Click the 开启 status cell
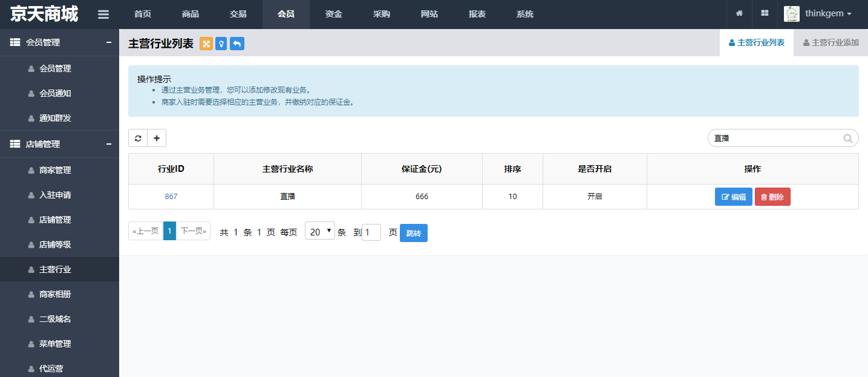This screenshot has height=377, width=868. [595, 197]
